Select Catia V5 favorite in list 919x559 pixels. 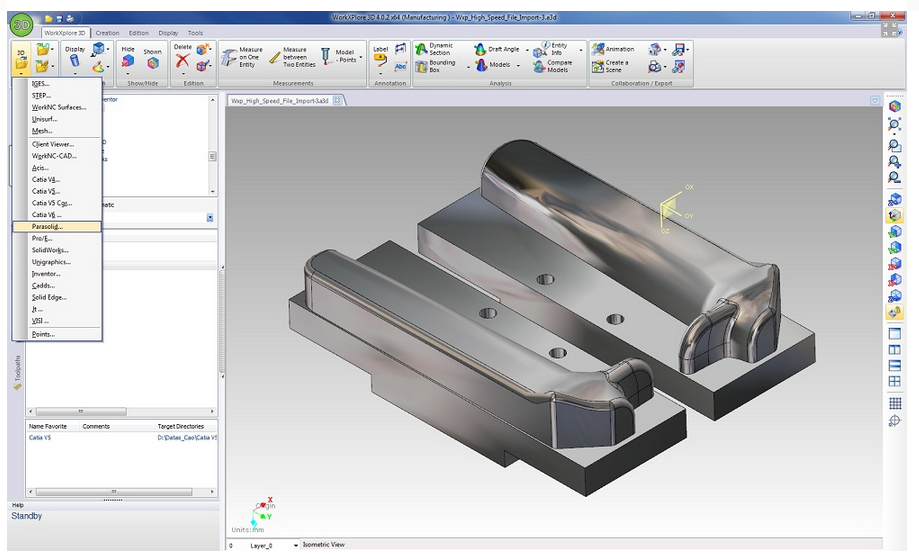click(42, 437)
